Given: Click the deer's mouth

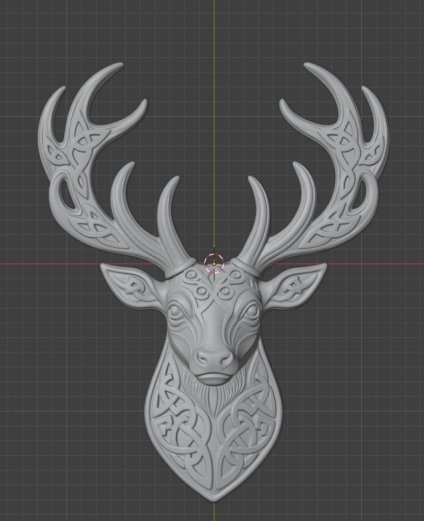Looking at the screenshot, I should pos(213,378).
